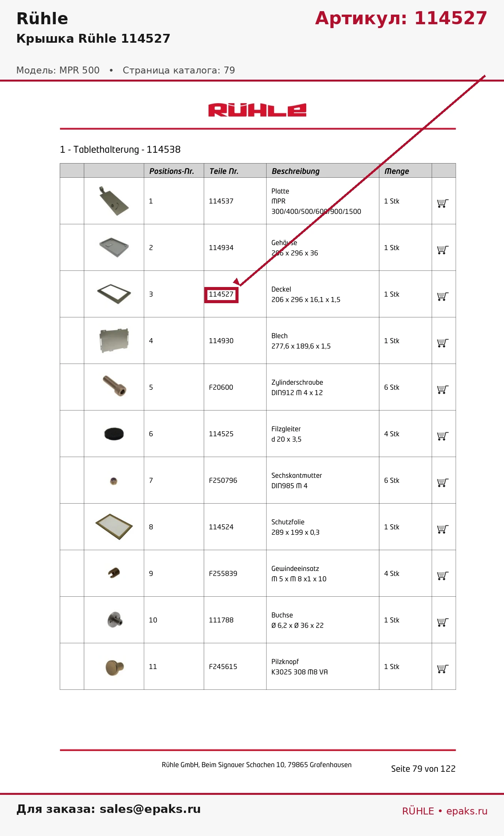
Task: Click the Zylinderschraube description text
Action: coord(297,387)
